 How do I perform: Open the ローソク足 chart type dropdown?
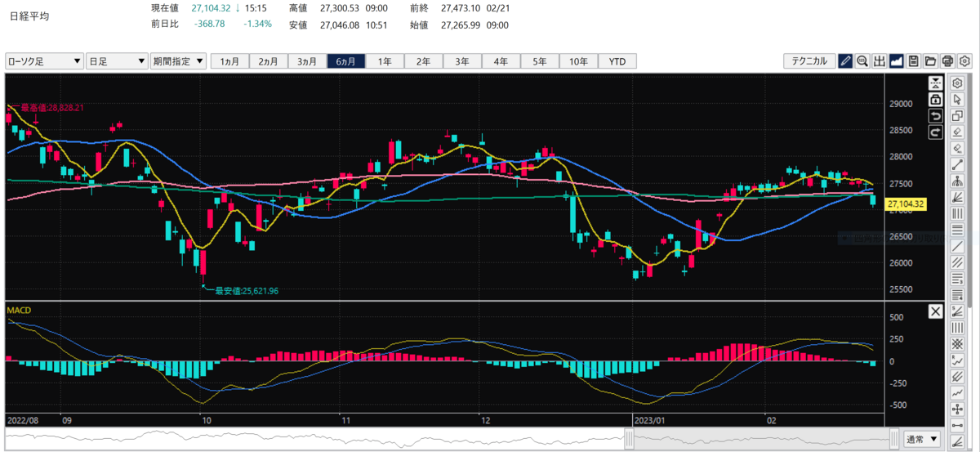point(44,61)
